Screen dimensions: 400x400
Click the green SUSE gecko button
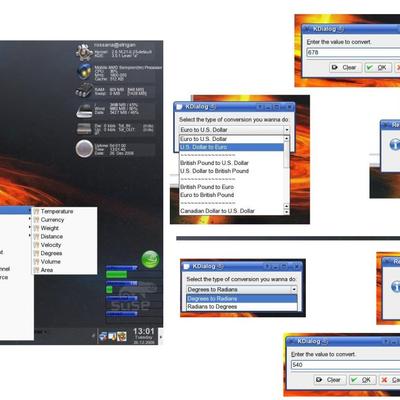point(150,259)
